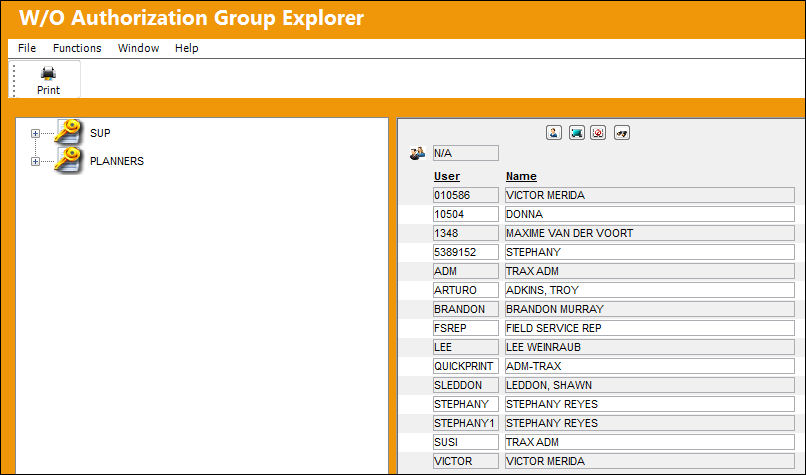806x475 pixels.
Task: Click the binoculars find icon button
Action: point(621,133)
